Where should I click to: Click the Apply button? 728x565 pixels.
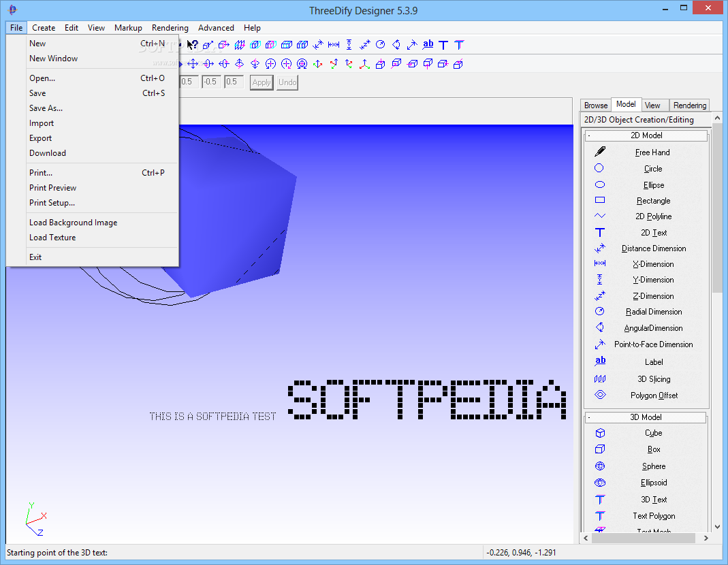tap(262, 82)
